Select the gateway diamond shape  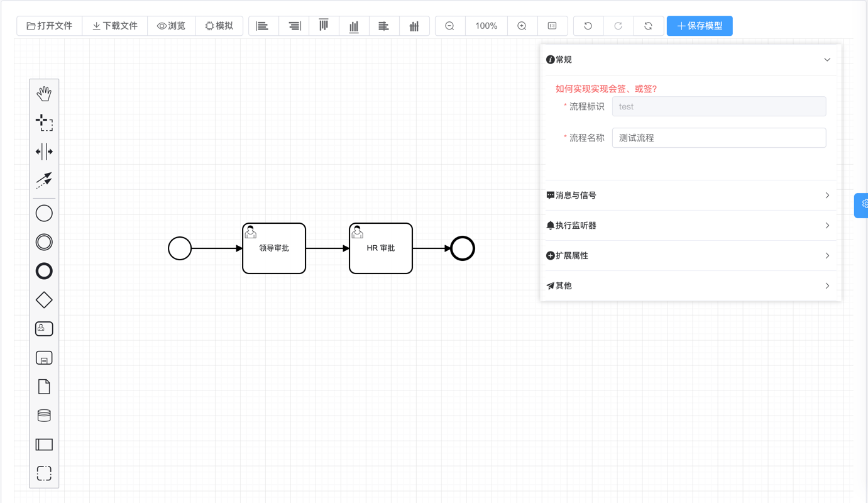click(43, 299)
